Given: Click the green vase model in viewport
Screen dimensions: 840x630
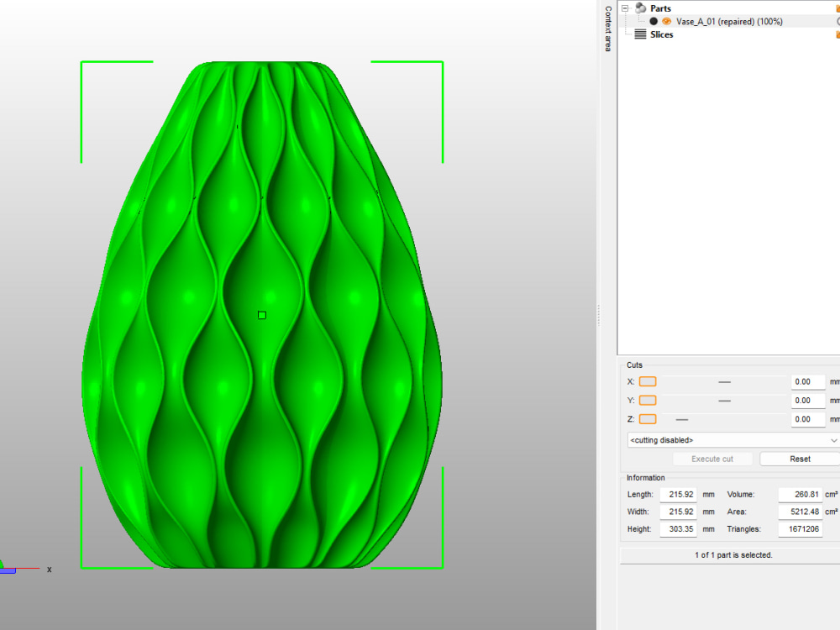Looking at the screenshot, I should 262,315.
